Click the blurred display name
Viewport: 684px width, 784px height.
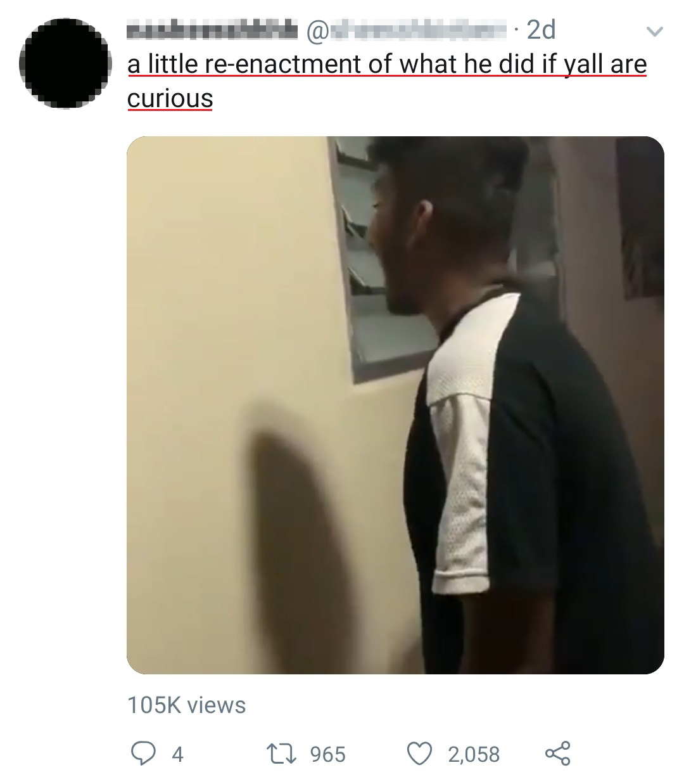coord(212,30)
